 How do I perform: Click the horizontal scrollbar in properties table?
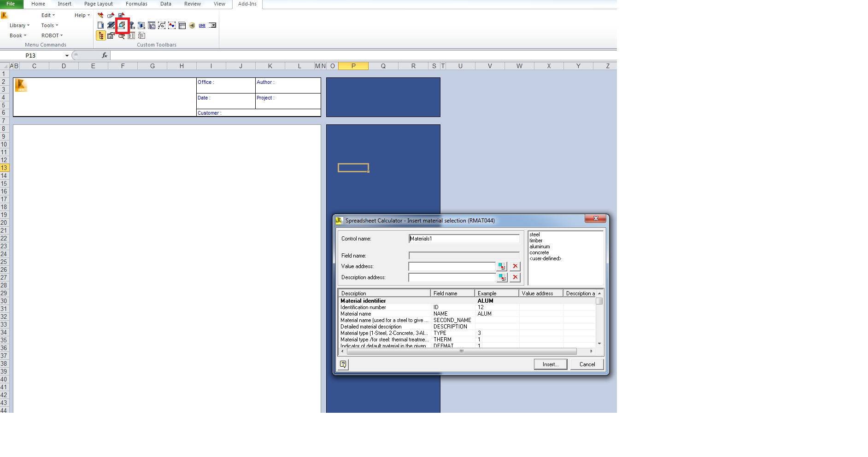462,351
